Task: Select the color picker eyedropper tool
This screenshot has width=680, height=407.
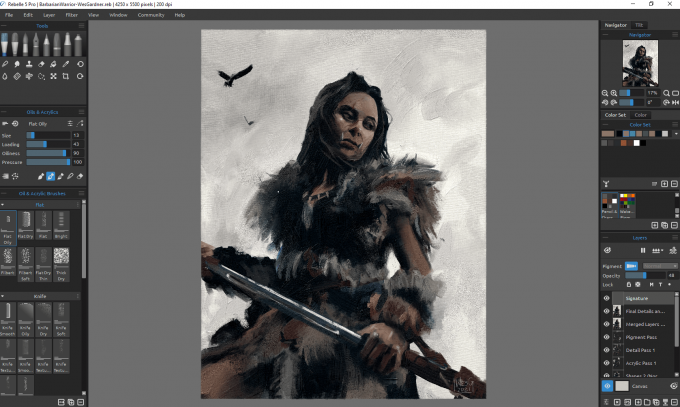Action: coord(66,64)
